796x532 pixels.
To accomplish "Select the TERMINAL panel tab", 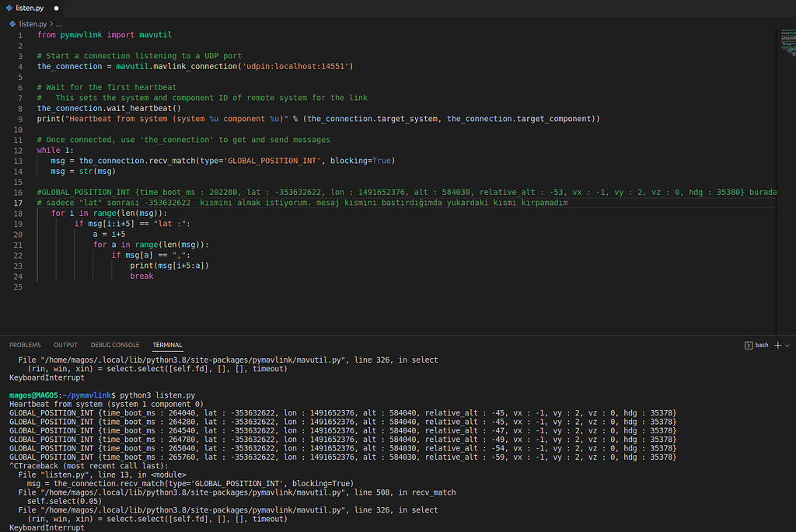I will (x=167, y=345).
